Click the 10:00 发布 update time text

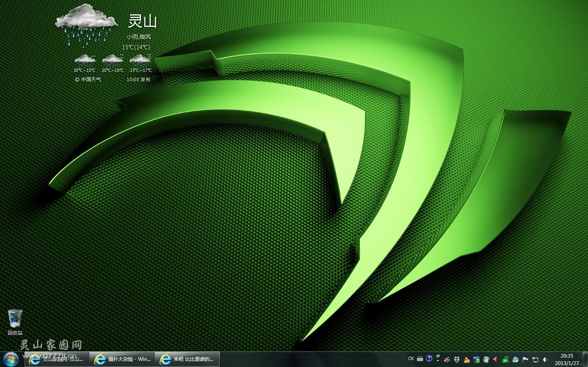pos(139,80)
